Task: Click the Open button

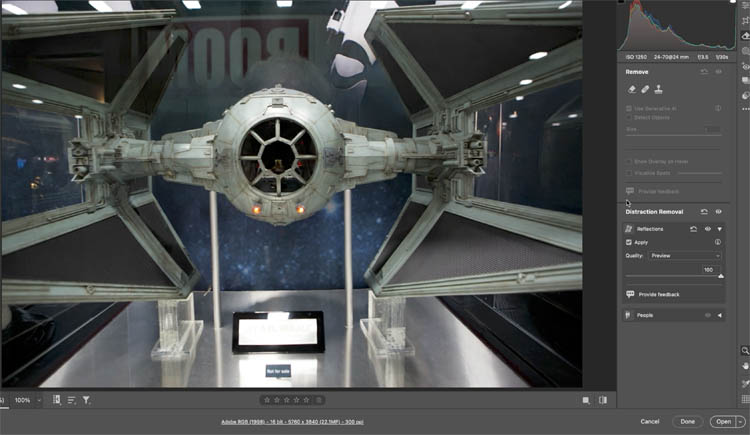Action: click(x=723, y=422)
